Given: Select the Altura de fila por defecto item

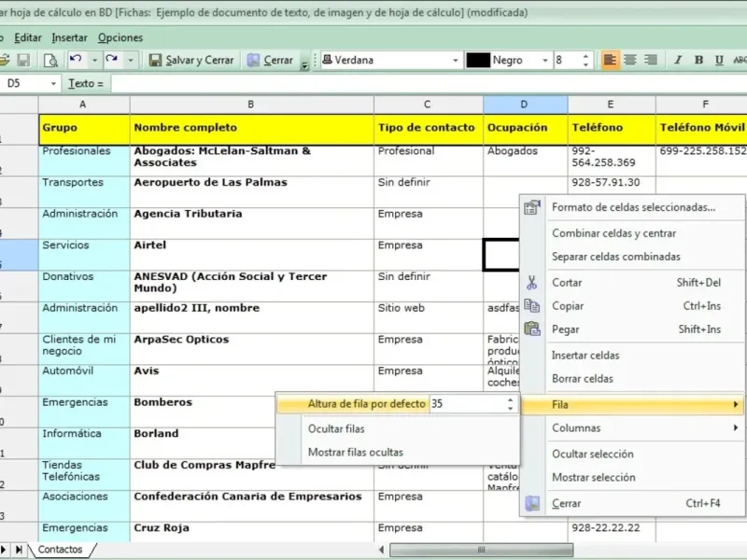Looking at the screenshot, I should (366, 404).
